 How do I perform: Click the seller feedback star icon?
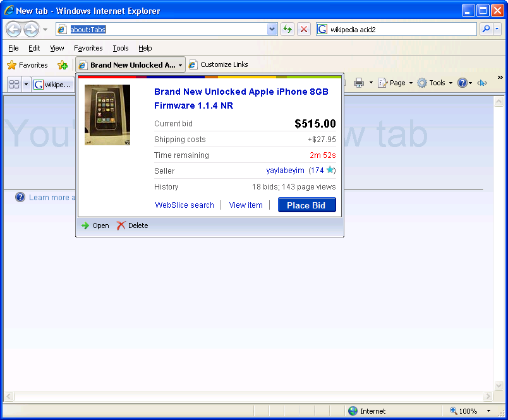330,170
